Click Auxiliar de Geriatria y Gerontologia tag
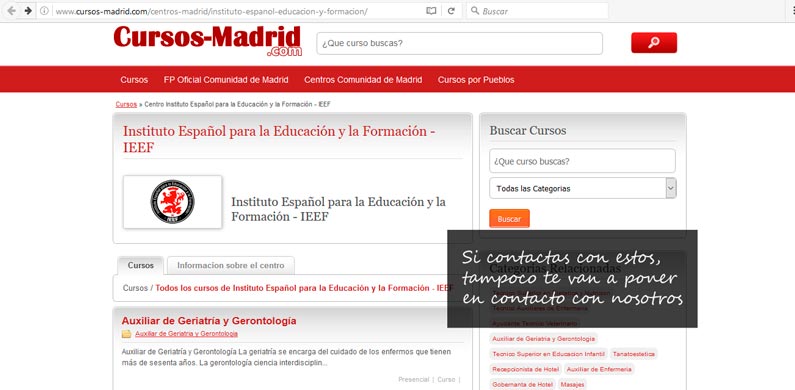Viewport: 795px width, 390px height. (543, 338)
